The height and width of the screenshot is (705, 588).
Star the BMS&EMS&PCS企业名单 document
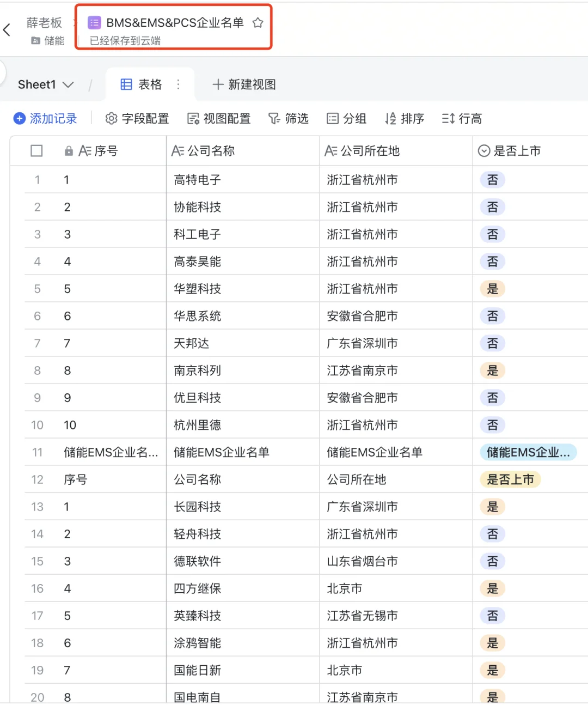[258, 23]
